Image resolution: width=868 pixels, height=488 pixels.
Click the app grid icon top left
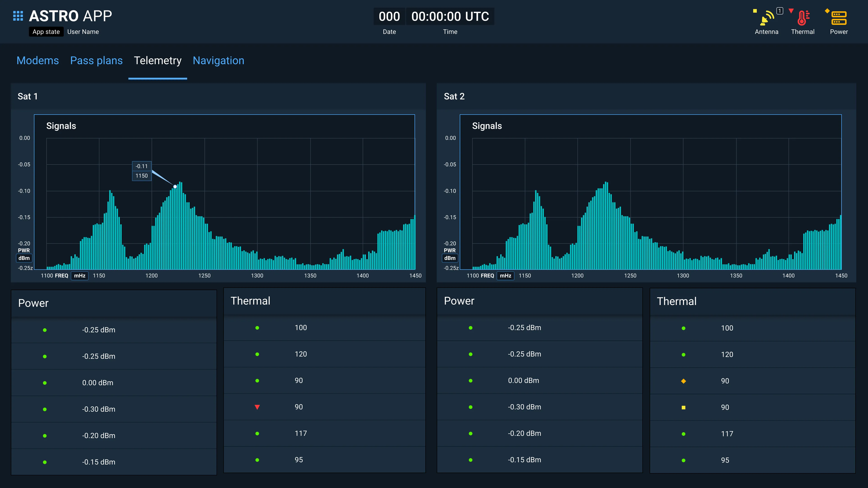pos(18,16)
